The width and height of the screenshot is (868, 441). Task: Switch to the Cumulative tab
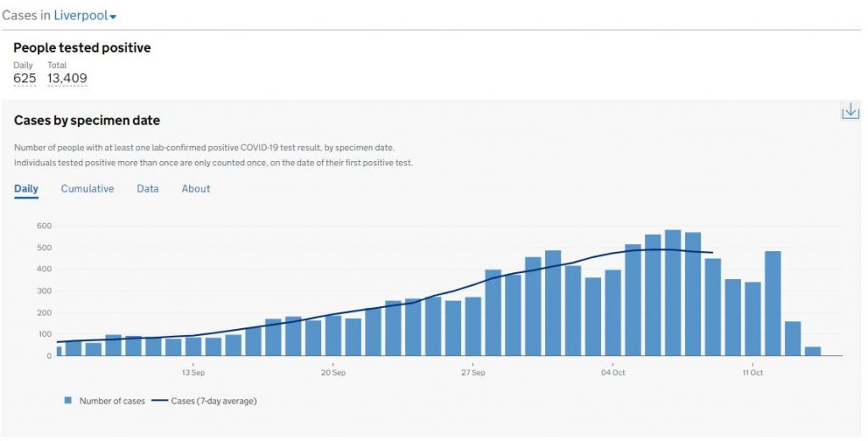87,188
